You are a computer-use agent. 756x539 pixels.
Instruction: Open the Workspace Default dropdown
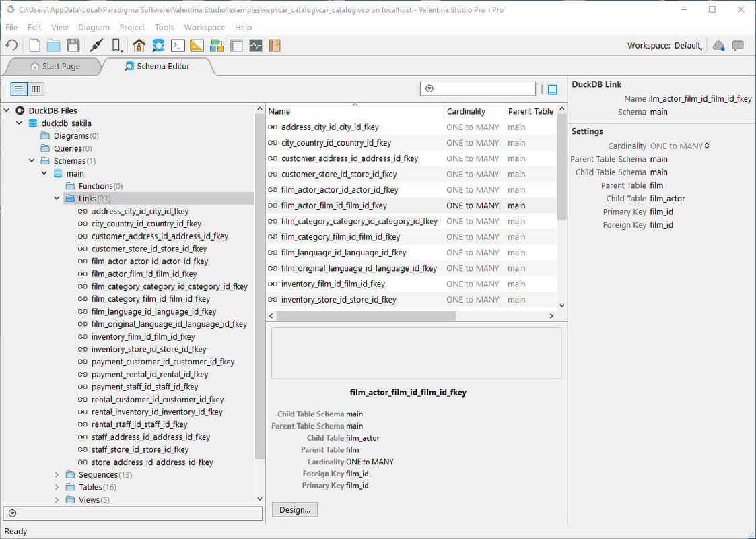pos(689,45)
